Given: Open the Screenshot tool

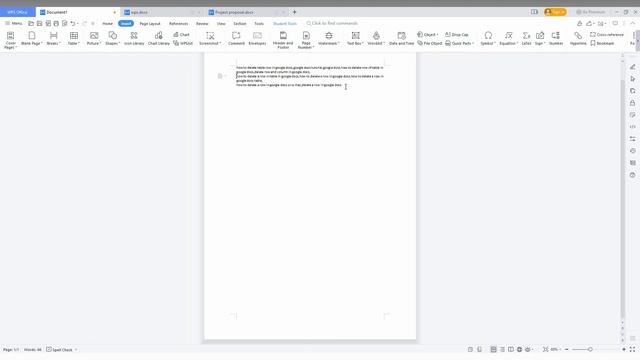Looking at the screenshot, I should point(210,38).
